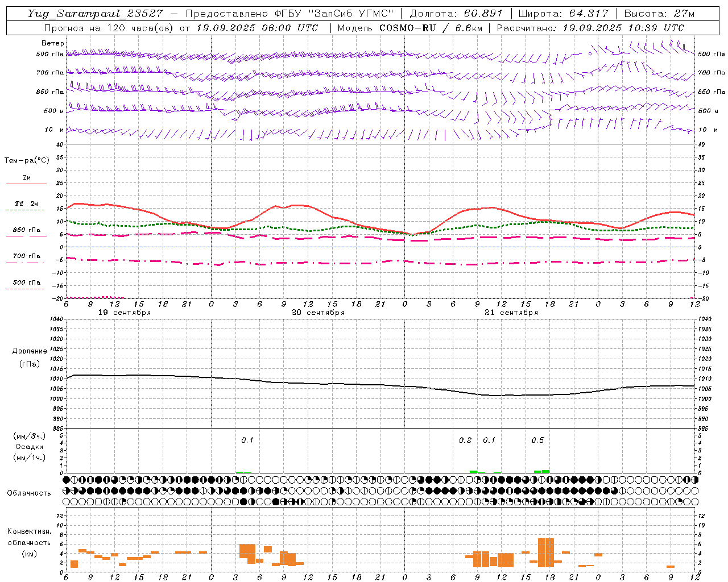Click the "Рассчитано: 19.09.2025 10:39 UTC" timestamp
728x582 pixels.
(590, 28)
